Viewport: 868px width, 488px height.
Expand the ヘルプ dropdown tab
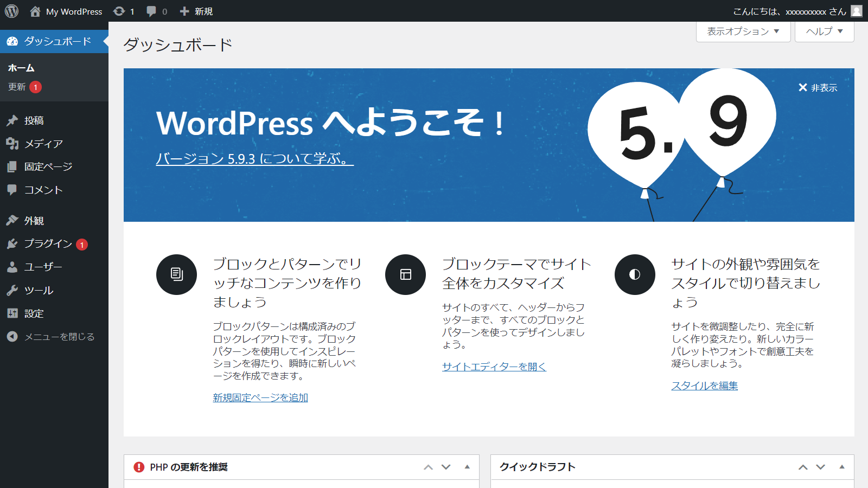pos(824,31)
